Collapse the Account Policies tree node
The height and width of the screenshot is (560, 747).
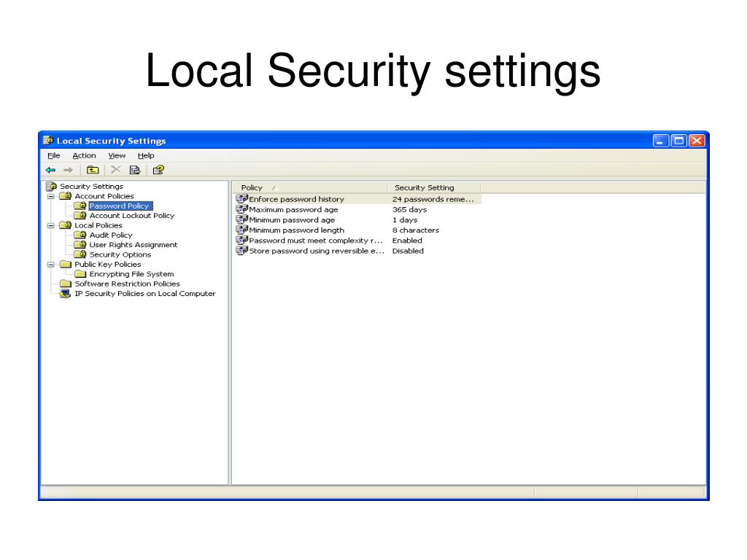pyautogui.click(x=51, y=196)
